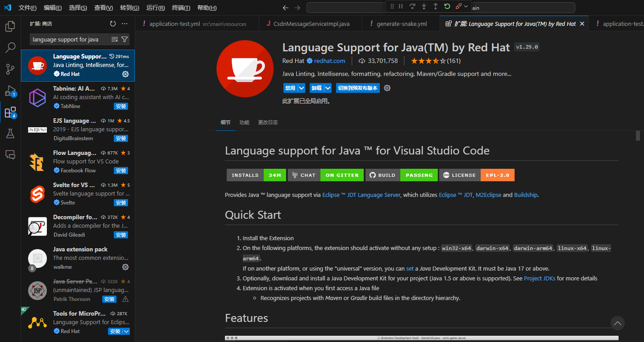Open the 编辑(E) menu

(x=53, y=8)
